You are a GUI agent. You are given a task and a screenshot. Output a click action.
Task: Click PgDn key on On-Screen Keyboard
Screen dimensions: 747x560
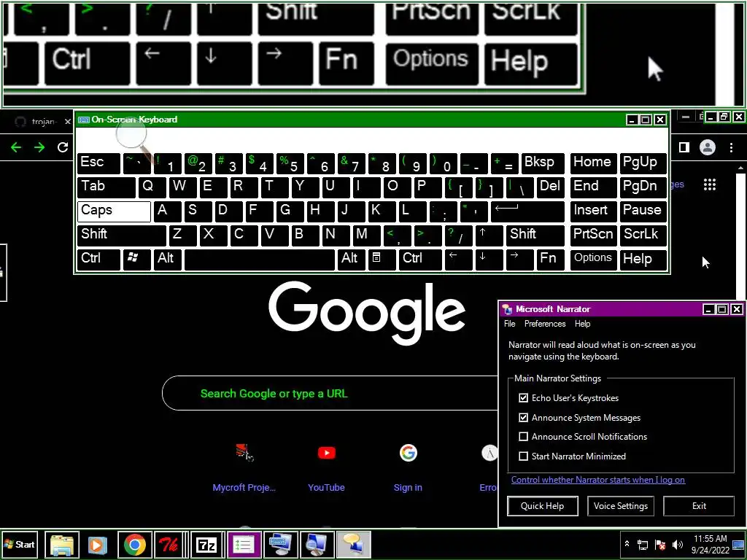click(643, 187)
